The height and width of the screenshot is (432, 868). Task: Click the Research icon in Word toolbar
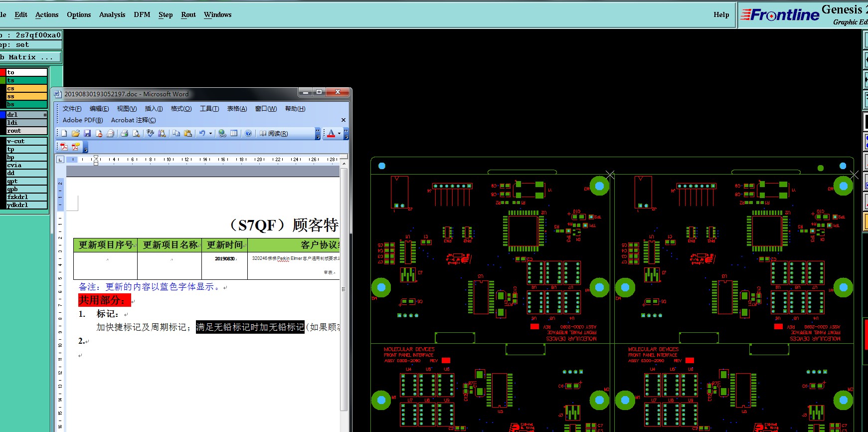point(162,133)
